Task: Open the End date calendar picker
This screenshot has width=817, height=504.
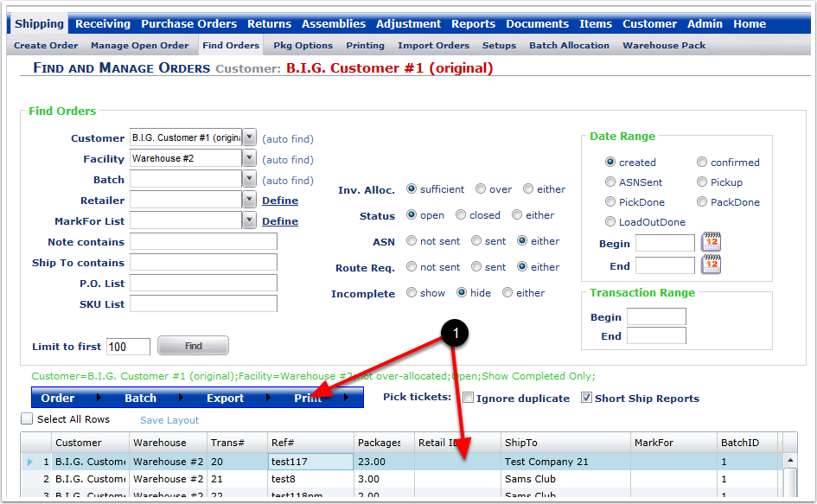Action: pos(711,265)
